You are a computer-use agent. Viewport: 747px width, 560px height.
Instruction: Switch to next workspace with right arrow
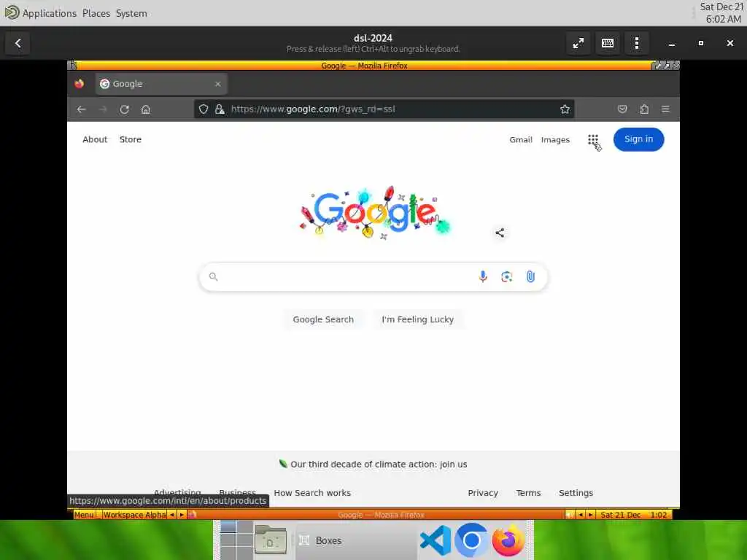click(182, 515)
